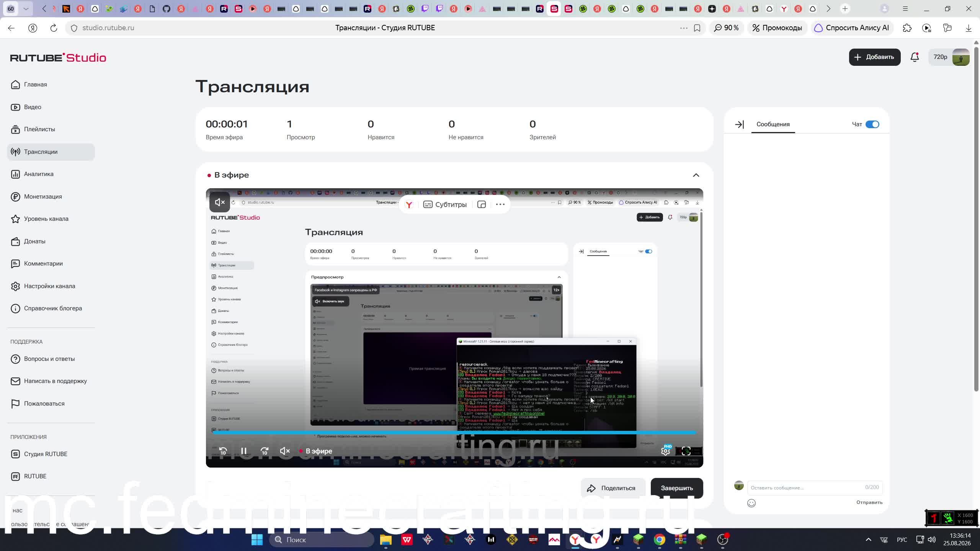Screen dimensions: 980x551
Task: End the stream with Завершить
Action: pyautogui.click(x=677, y=488)
